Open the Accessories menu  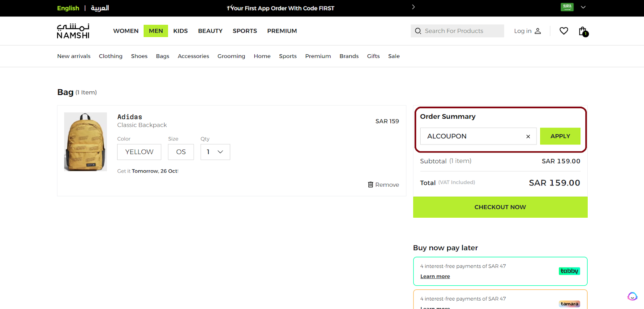(x=193, y=56)
